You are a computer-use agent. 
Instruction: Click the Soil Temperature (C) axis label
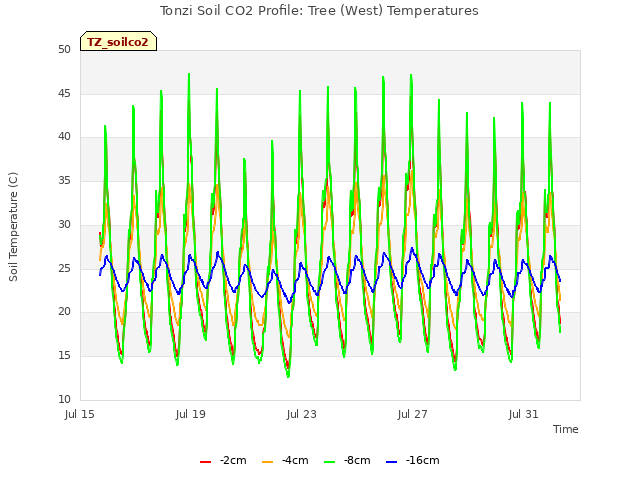click(13, 227)
